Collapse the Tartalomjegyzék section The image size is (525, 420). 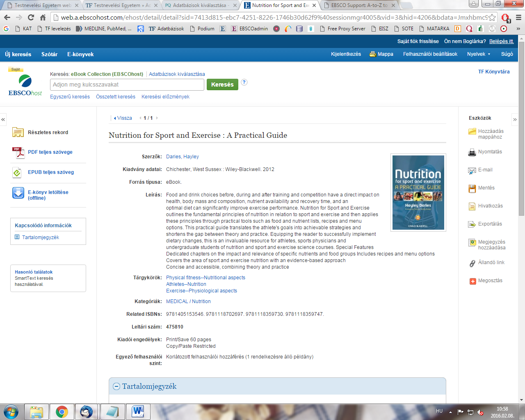click(x=116, y=386)
